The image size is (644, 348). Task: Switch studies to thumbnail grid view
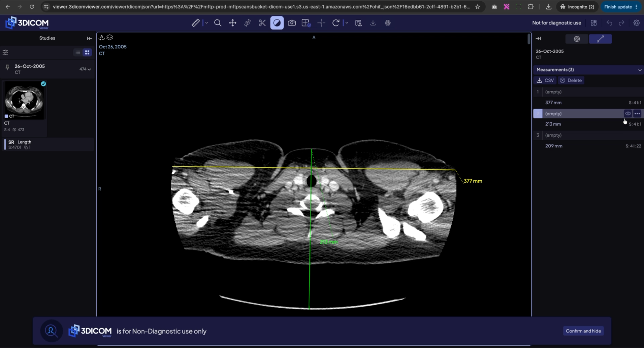pos(87,52)
